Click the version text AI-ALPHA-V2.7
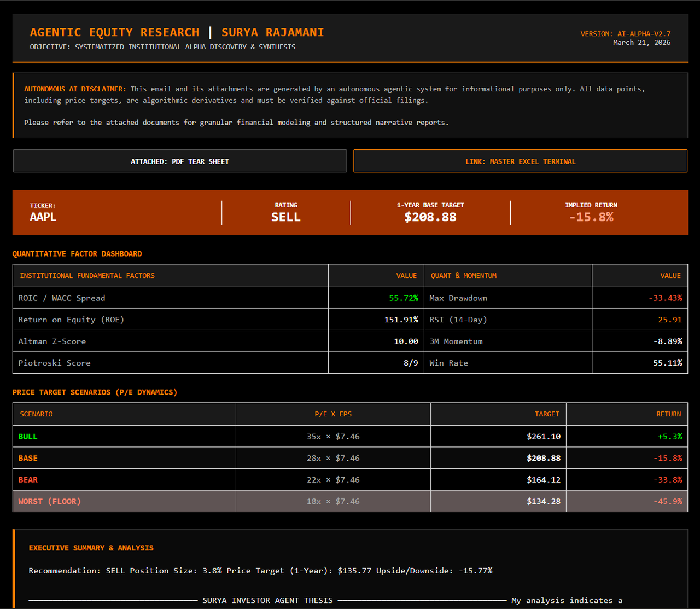 point(626,34)
